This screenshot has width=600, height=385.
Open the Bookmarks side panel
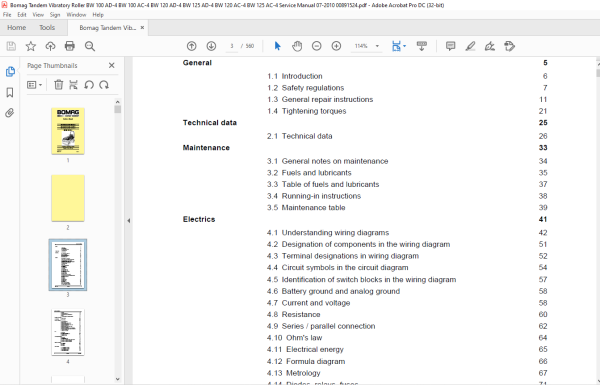point(10,92)
